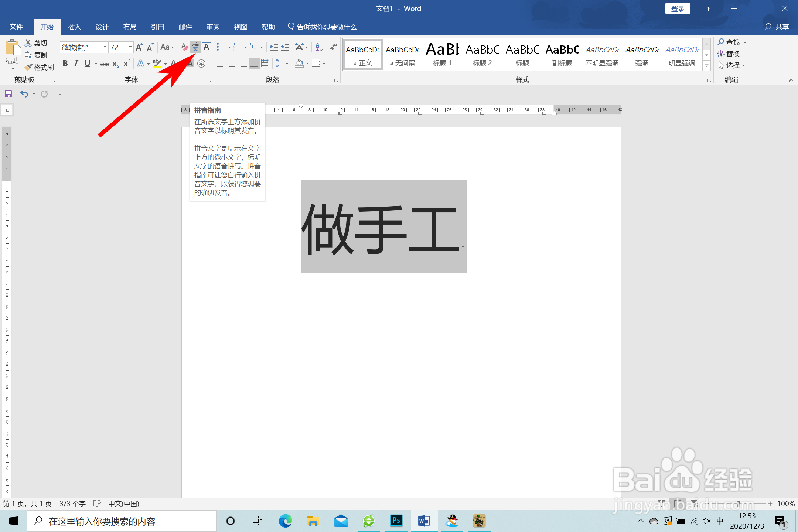Apply the Subtitle (副标题) style

pos(562,54)
